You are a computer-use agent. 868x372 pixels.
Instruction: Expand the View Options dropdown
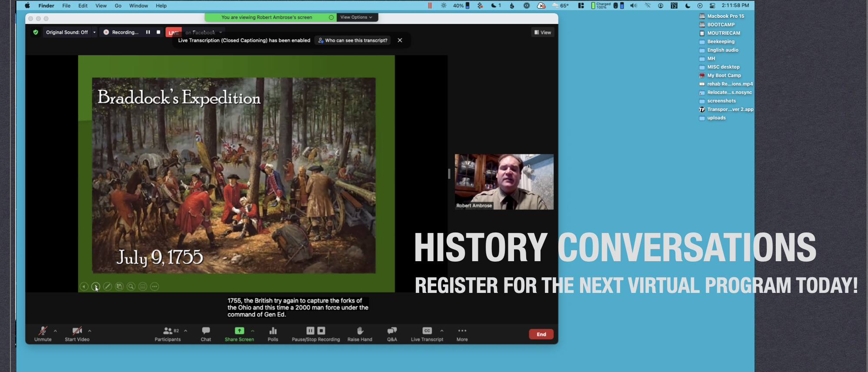point(356,17)
